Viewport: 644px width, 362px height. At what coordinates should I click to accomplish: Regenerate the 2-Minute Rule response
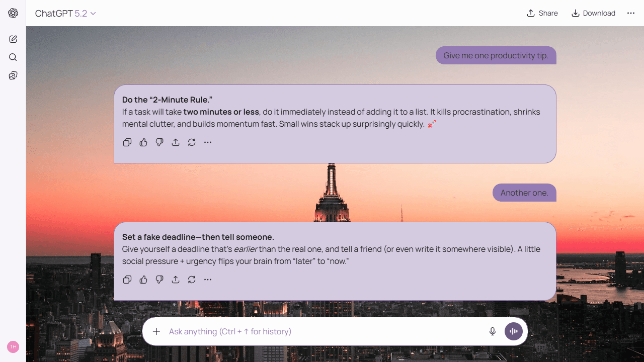coord(192,142)
